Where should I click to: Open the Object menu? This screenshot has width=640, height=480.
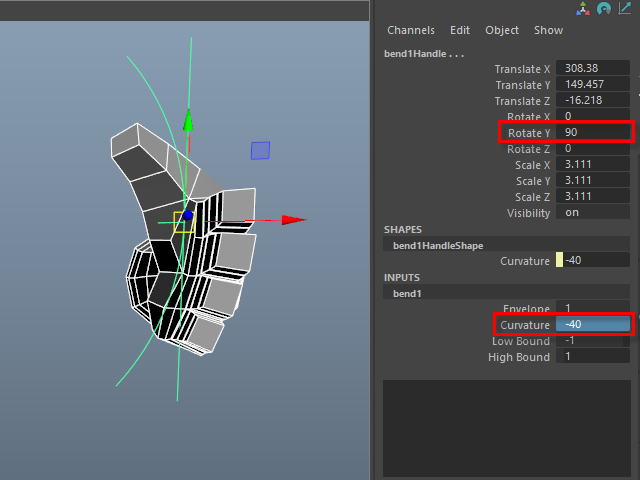pyautogui.click(x=502, y=30)
